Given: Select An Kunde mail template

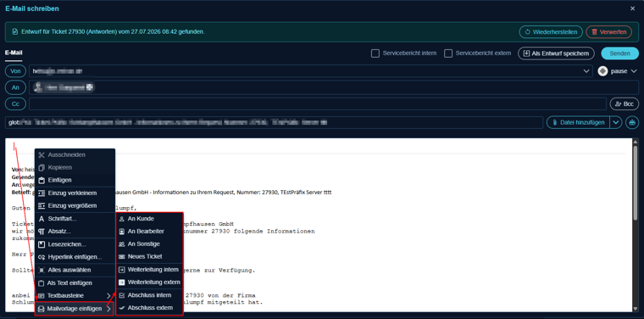Looking at the screenshot, I should coord(149,219).
